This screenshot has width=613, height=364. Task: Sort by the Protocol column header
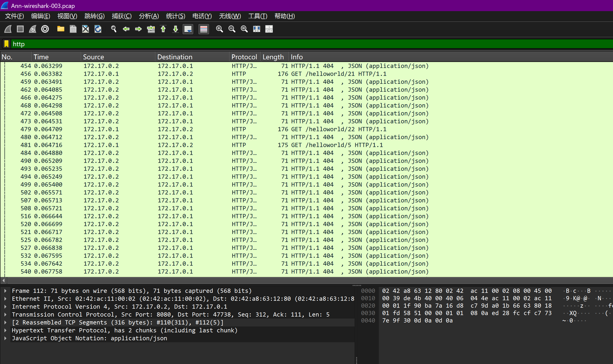coord(244,57)
